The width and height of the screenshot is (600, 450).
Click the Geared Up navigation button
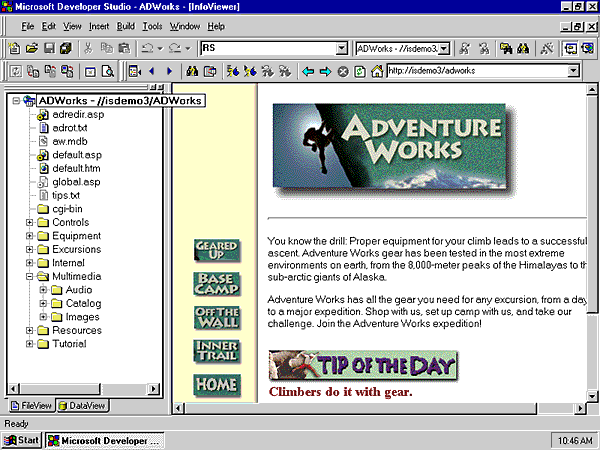[216, 251]
